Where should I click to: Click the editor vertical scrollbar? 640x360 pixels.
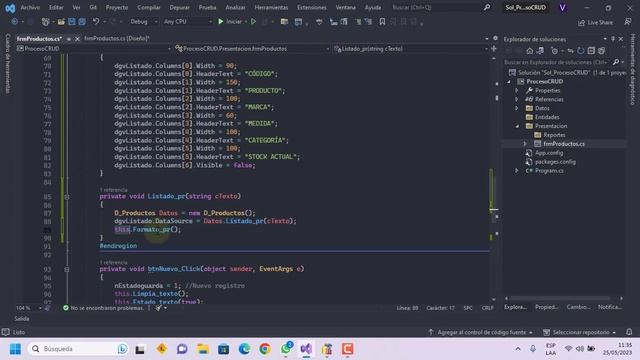point(493,179)
